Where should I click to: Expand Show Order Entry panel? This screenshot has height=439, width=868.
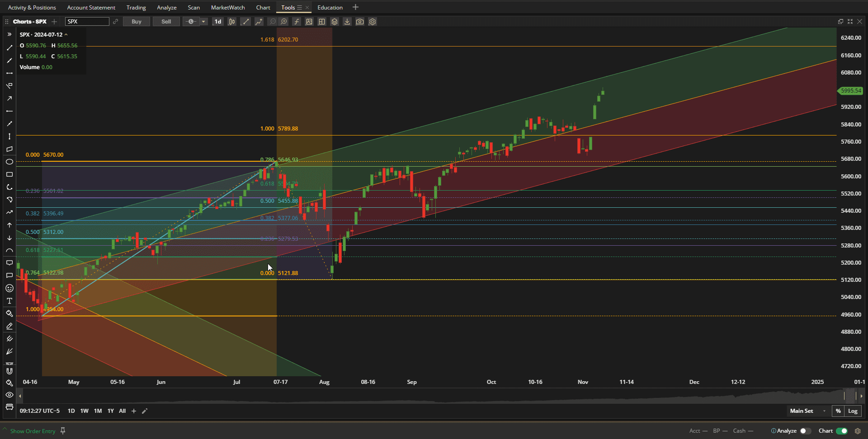pyautogui.click(x=33, y=431)
